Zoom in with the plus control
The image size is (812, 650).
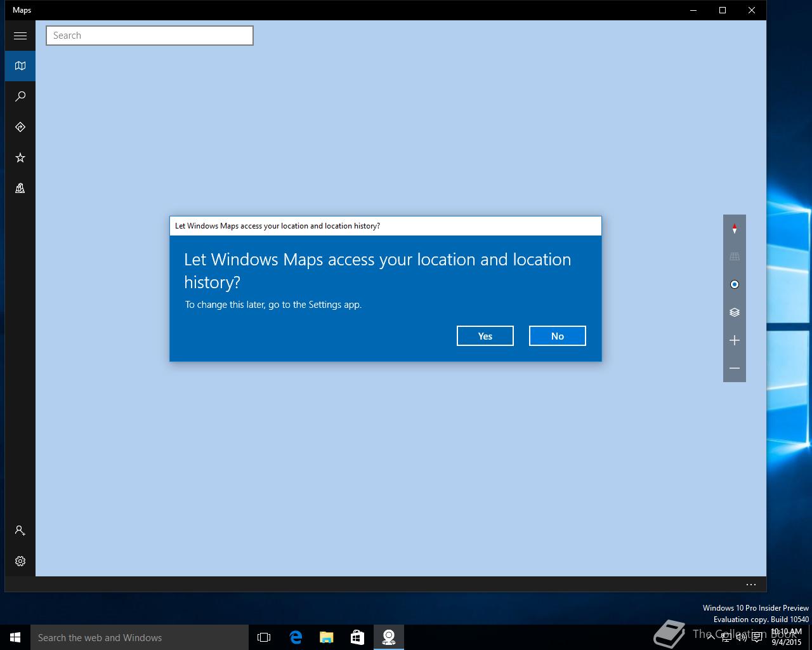[735, 340]
